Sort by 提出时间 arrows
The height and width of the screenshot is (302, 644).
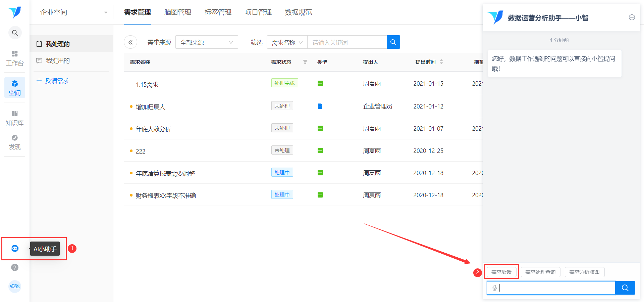[441, 62]
